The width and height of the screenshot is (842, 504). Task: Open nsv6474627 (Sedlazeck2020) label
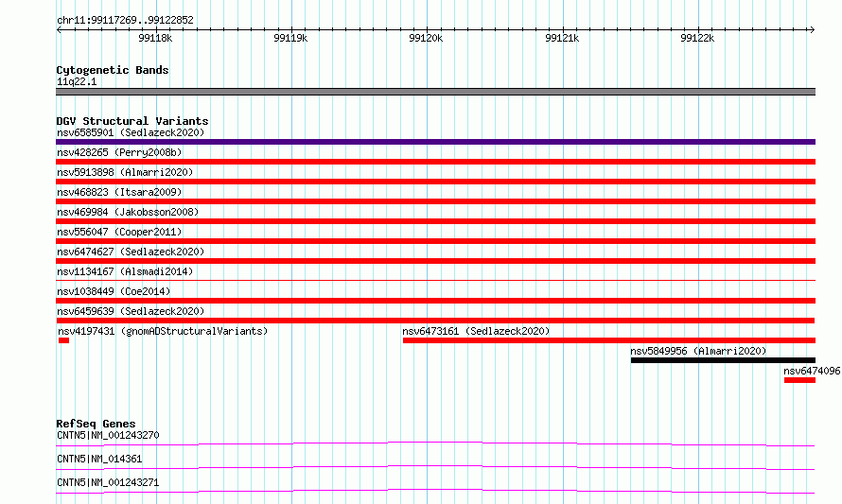[x=131, y=252]
